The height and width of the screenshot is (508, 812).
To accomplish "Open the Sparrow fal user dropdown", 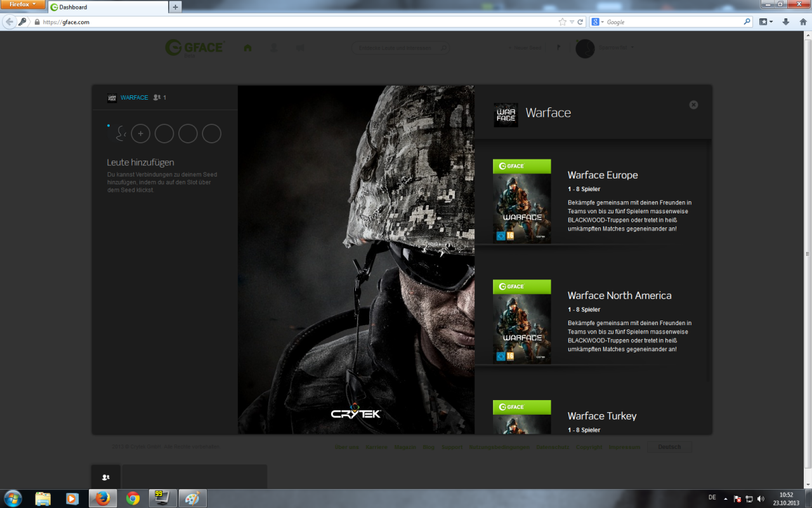I will click(x=617, y=48).
